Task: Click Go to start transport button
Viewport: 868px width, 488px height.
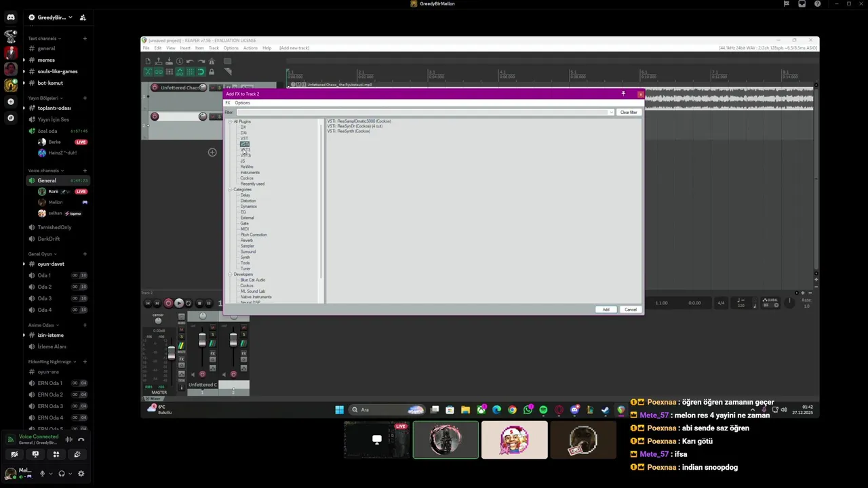Action: [x=148, y=303]
